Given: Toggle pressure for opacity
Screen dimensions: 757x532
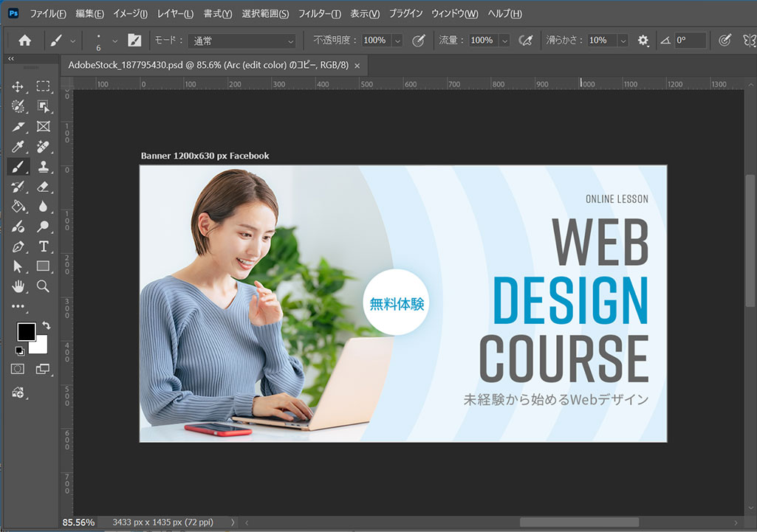Looking at the screenshot, I should point(419,41).
